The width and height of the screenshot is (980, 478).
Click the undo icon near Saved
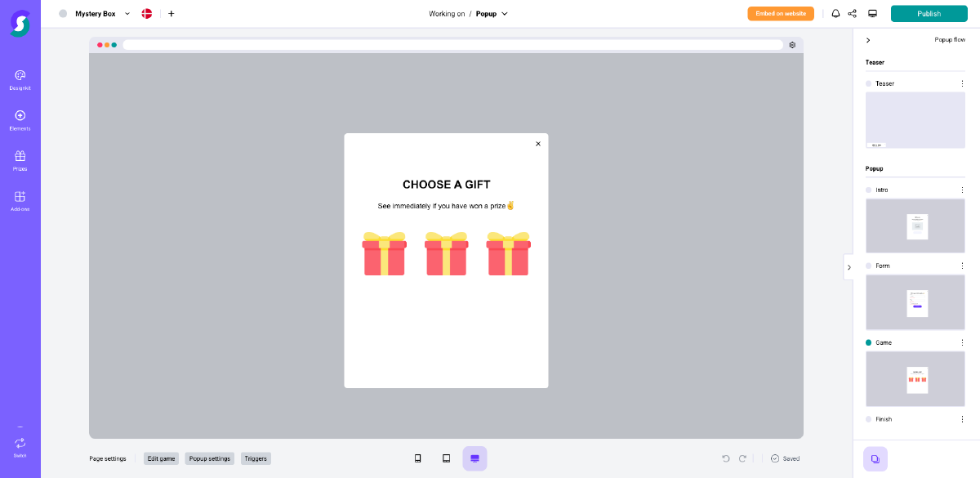click(x=726, y=458)
